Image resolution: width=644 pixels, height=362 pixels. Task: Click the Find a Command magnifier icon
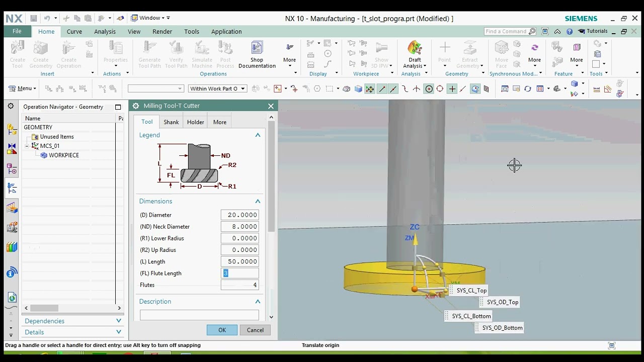click(x=531, y=31)
